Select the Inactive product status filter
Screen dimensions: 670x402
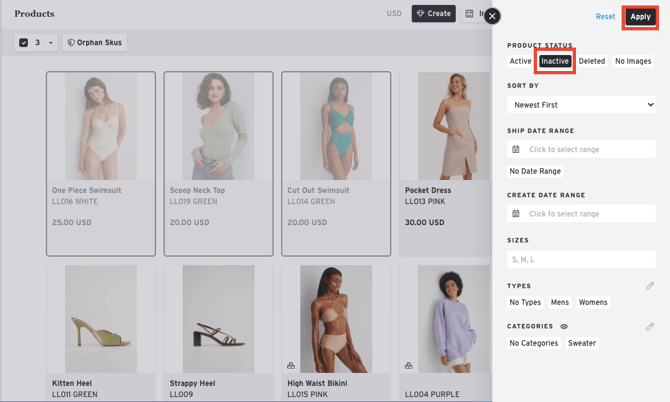(x=555, y=61)
